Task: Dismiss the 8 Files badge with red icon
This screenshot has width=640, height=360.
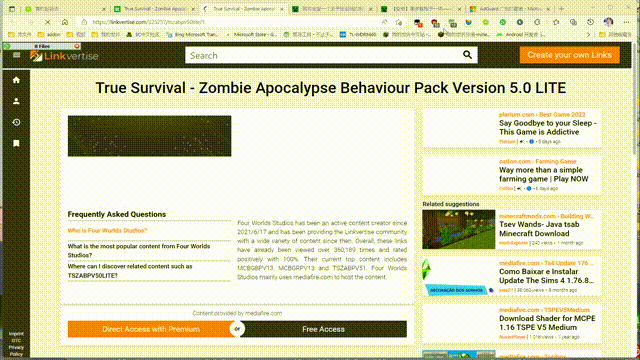Action: click(77, 46)
